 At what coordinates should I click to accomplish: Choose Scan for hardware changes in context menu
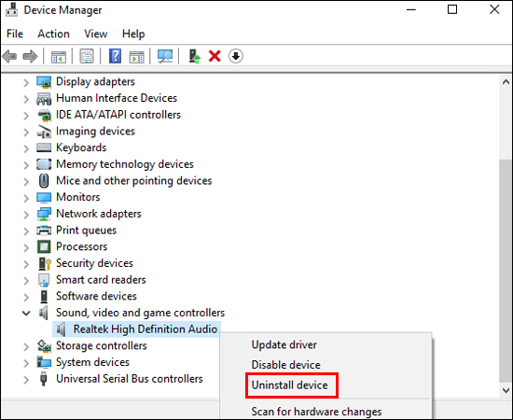click(316, 412)
